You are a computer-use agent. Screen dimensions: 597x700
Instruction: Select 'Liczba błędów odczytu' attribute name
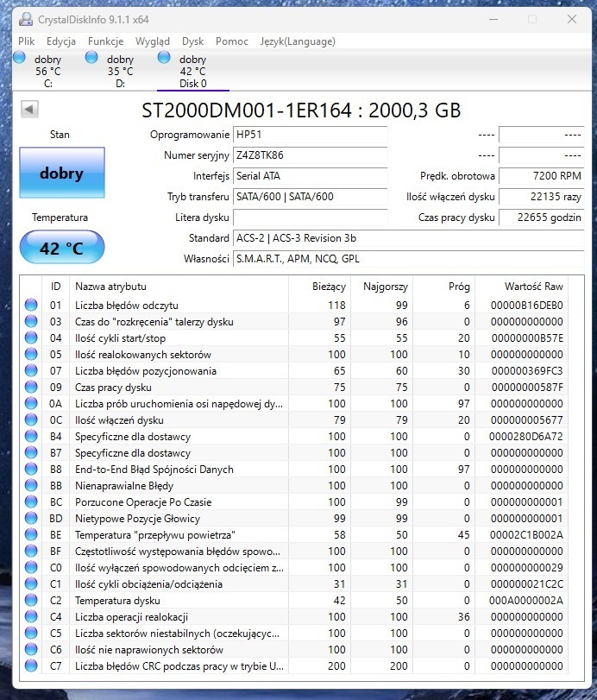(127, 306)
